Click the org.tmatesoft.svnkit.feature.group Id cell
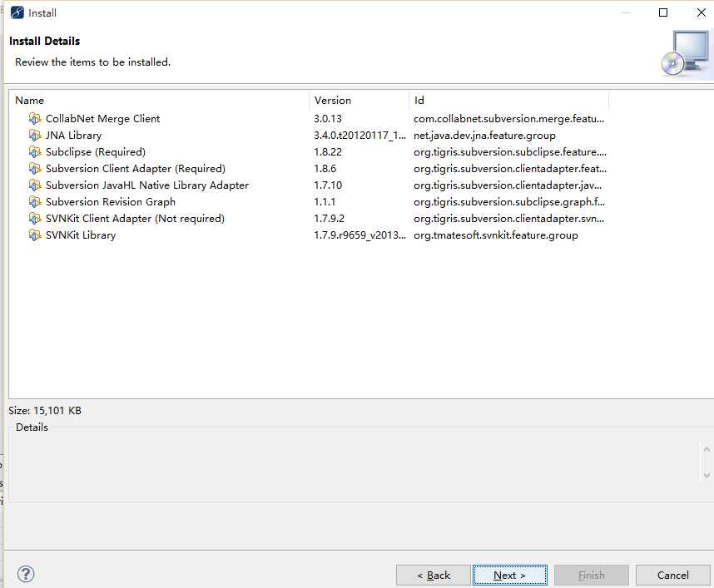The image size is (714, 588). [495, 235]
